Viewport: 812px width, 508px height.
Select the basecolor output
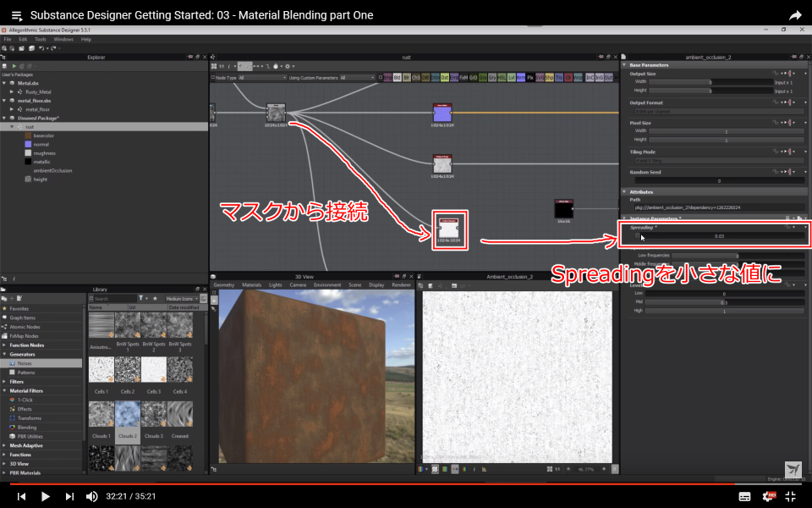(43, 135)
